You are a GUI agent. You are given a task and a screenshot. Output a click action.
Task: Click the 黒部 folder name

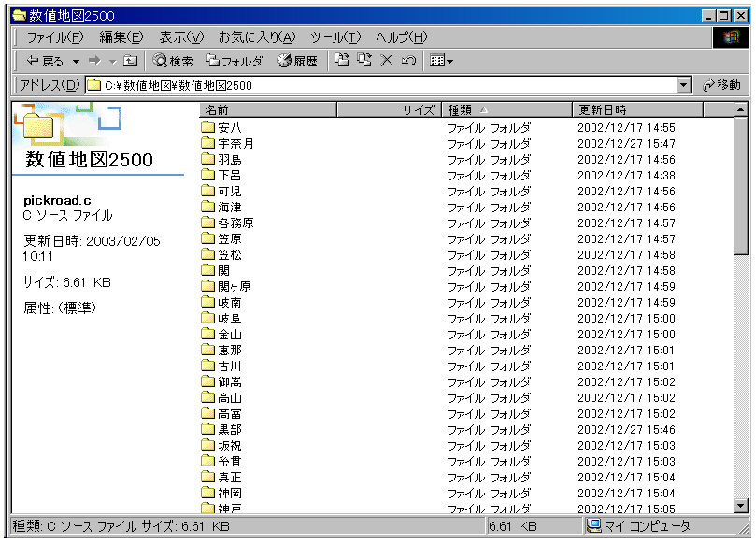(x=230, y=430)
